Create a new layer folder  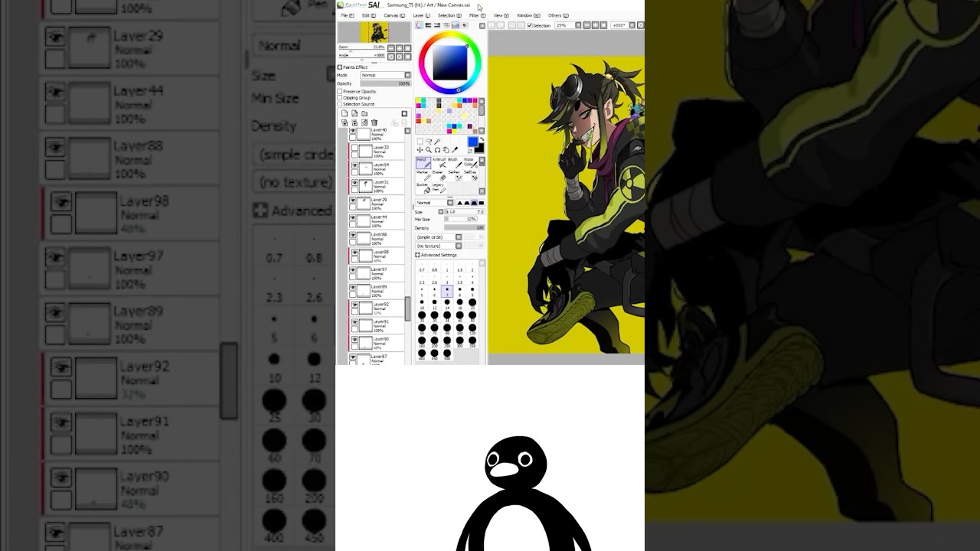364,113
